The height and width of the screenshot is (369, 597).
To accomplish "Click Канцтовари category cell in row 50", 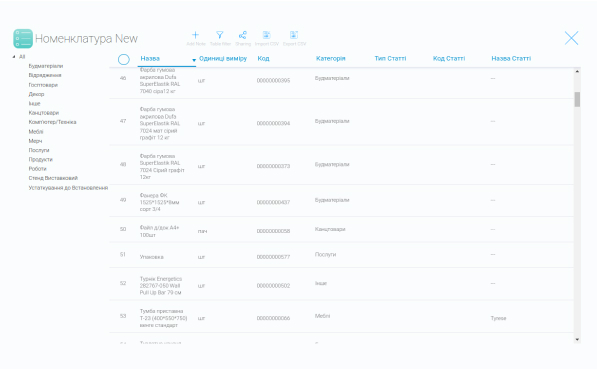I will point(330,229).
